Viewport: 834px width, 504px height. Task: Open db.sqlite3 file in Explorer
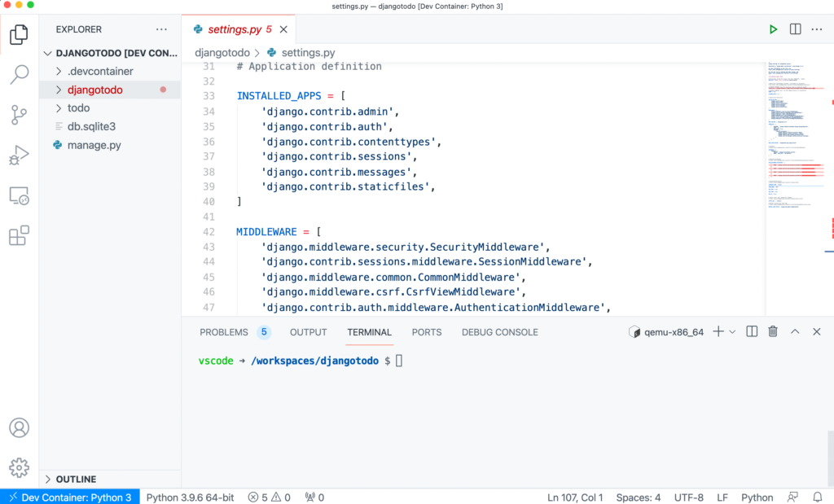[110, 126]
